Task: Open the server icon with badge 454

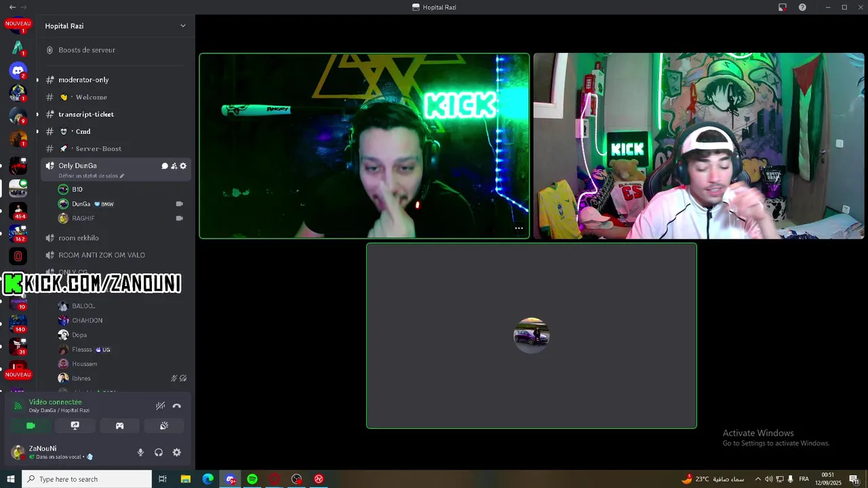Action: pos(18,211)
